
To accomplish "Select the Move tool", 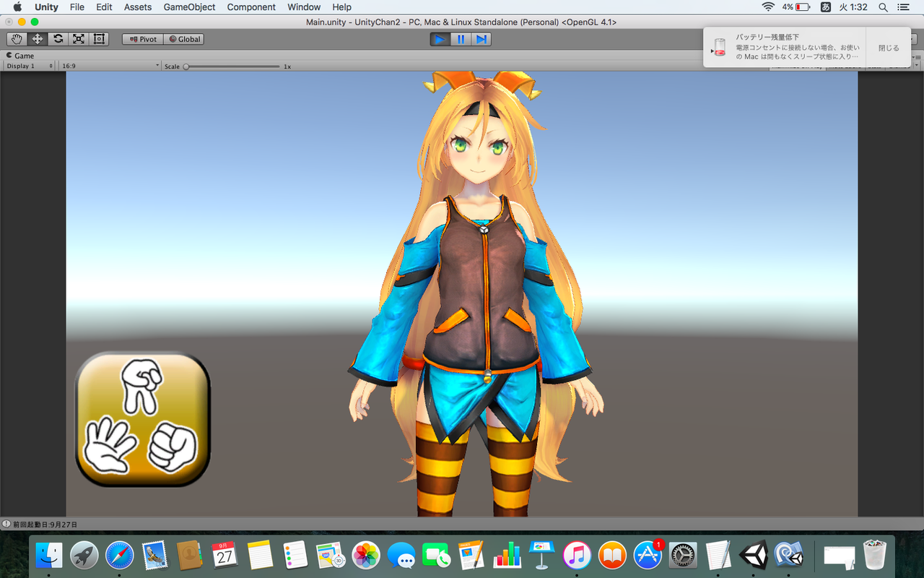I will click(x=36, y=38).
